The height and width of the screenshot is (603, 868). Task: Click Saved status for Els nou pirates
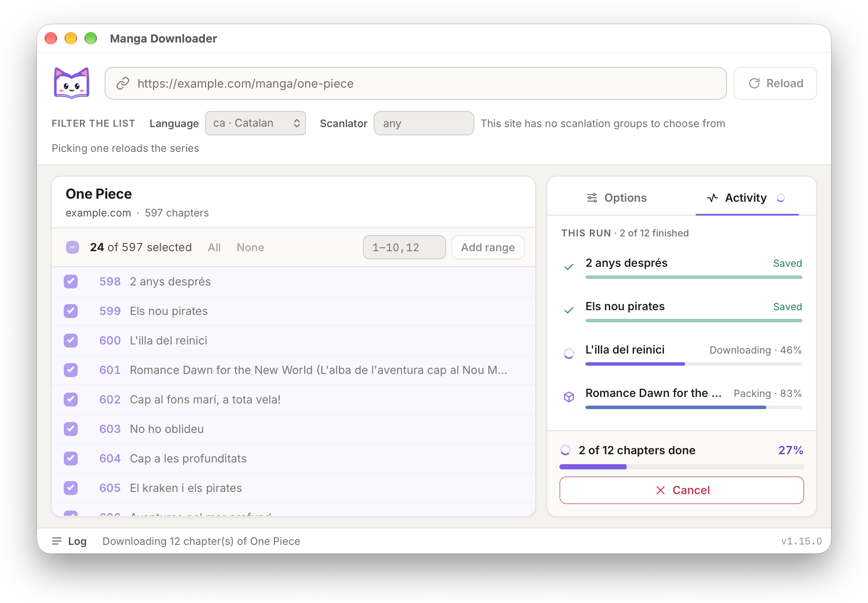tap(787, 307)
